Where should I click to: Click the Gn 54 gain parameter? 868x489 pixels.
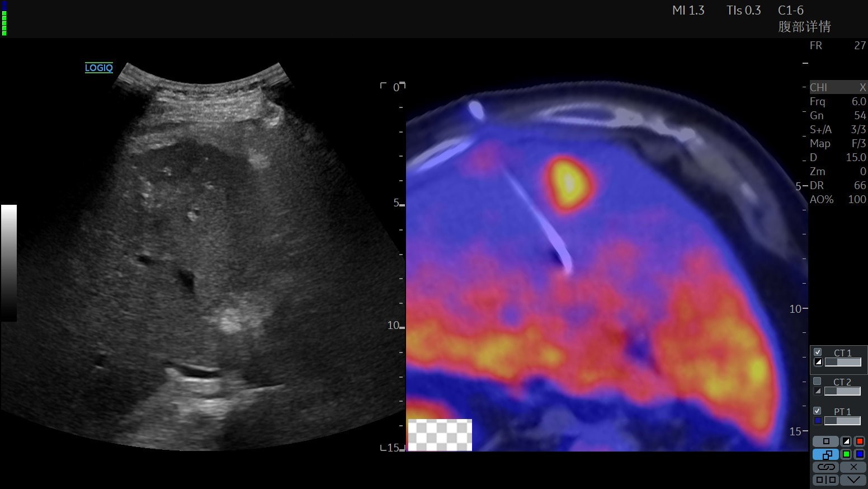pos(837,115)
